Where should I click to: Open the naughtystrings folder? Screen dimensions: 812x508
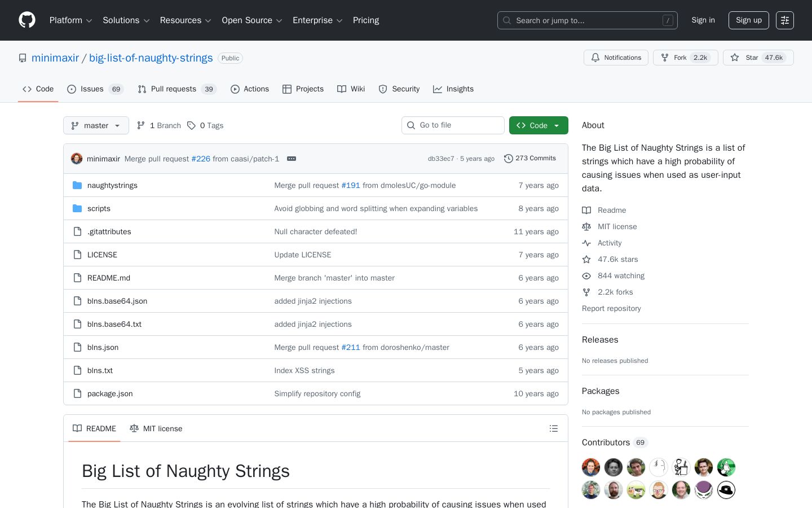pyautogui.click(x=112, y=185)
